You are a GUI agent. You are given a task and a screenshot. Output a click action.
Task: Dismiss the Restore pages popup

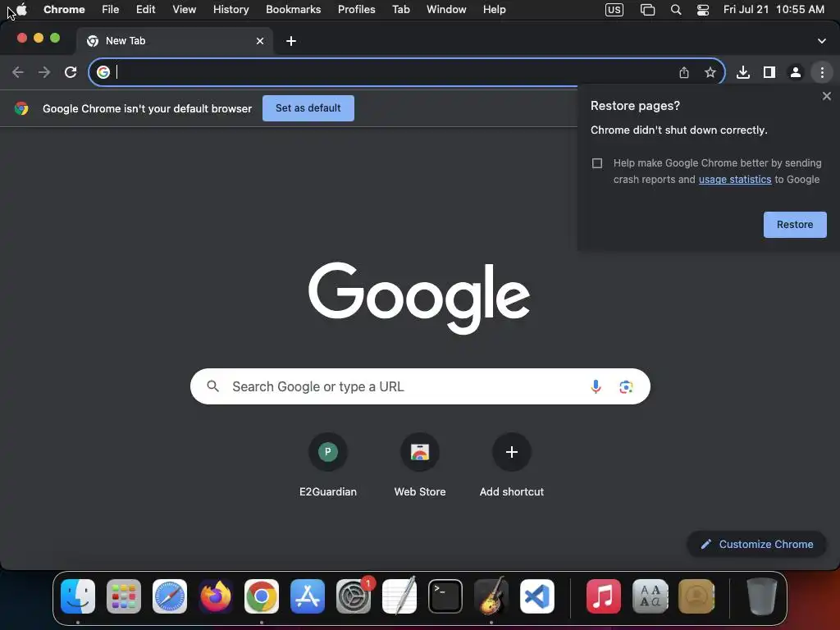coord(827,97)
